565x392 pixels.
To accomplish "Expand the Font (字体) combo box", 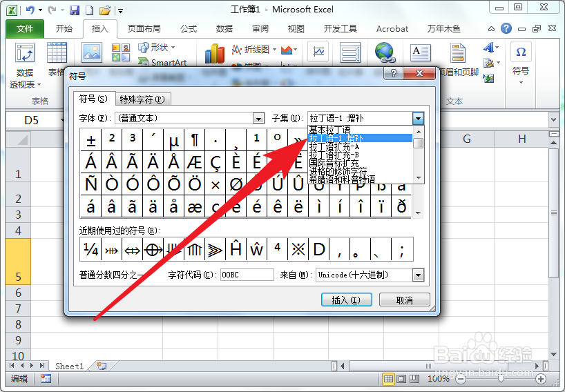I will [258, 119].
